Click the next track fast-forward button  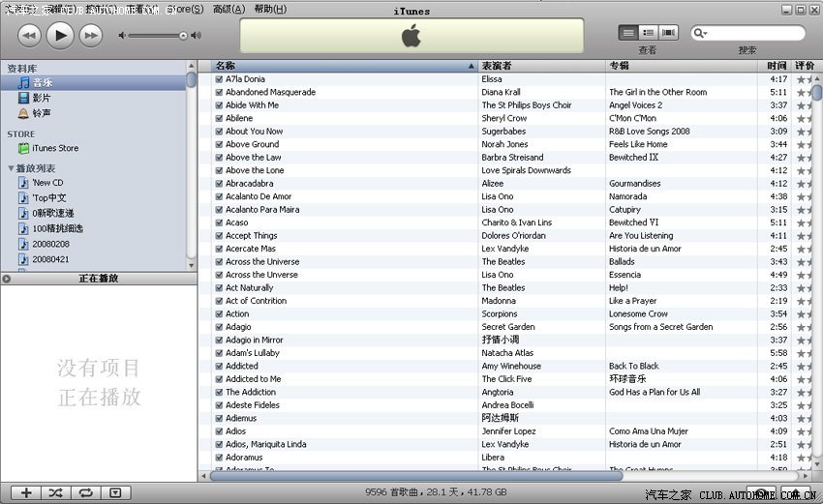point(90,36)
